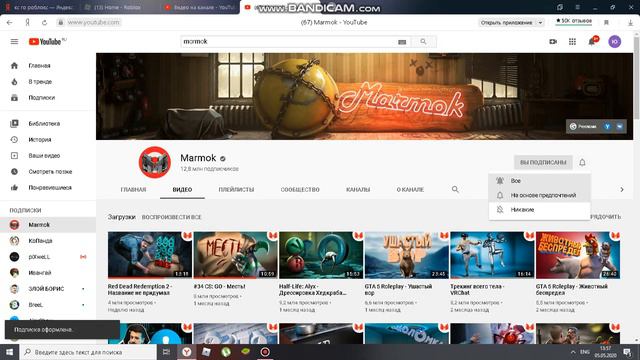Open the Half-Life: Alyx video thumbnail
The width and height of the screenshot is (640, 360).
pos(321,256)
